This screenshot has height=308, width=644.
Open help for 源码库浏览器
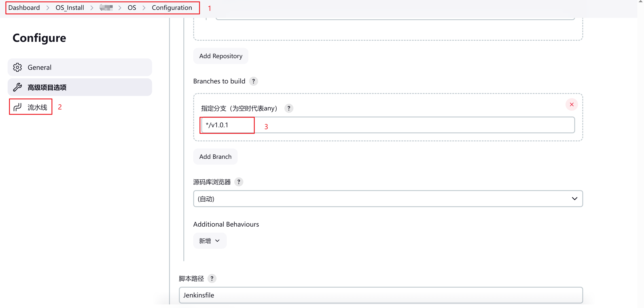(x=239, y=182)
